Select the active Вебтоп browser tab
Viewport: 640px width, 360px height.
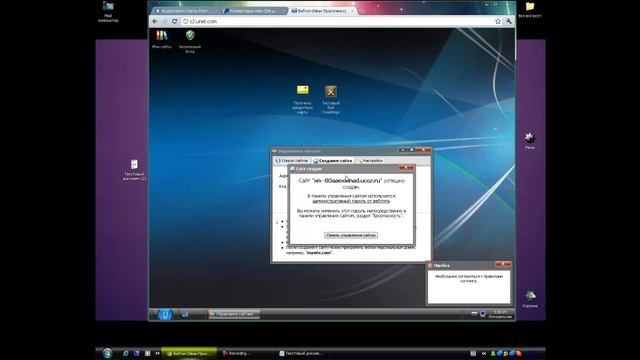coord(321,11)
